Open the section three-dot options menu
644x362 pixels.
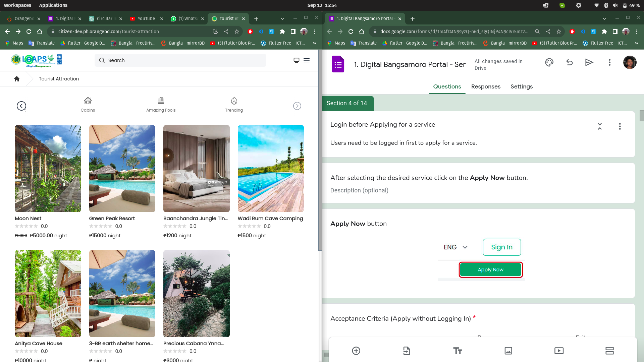[x=620, y=126]
